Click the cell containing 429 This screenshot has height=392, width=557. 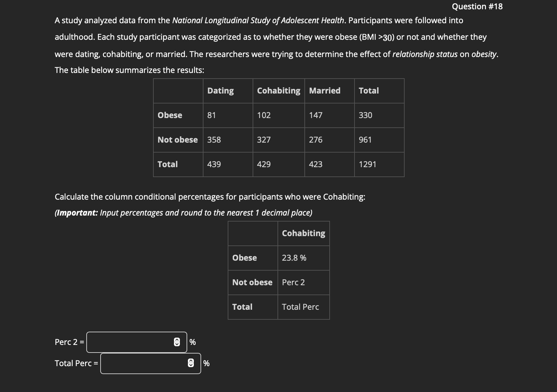tap(264, 164)
